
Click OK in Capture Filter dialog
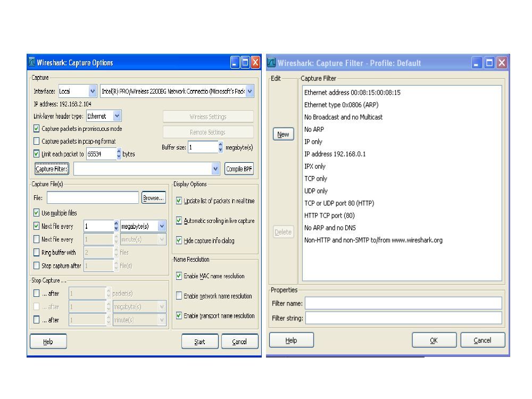434,340
